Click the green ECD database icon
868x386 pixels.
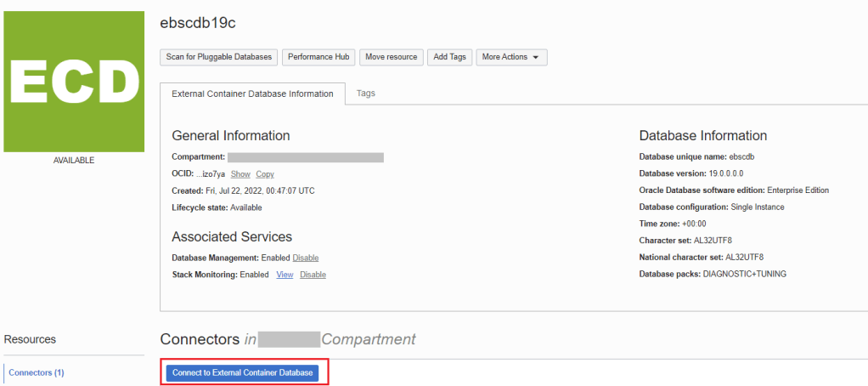pos(74,82)
